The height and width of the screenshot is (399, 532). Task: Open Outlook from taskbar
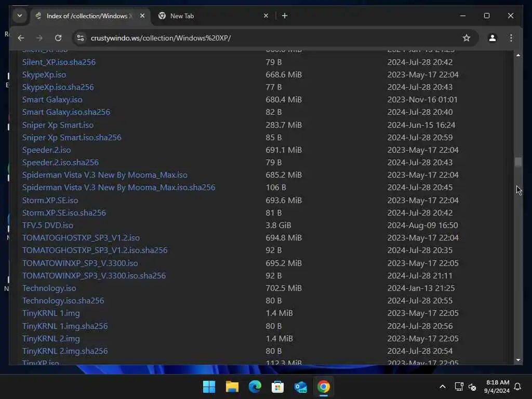[x=301, y=387]
